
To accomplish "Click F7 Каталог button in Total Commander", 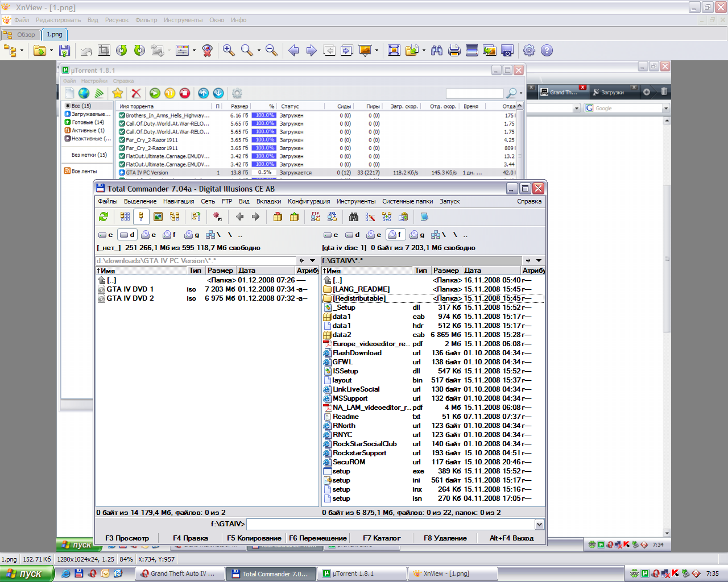I will tap(382, 538).
